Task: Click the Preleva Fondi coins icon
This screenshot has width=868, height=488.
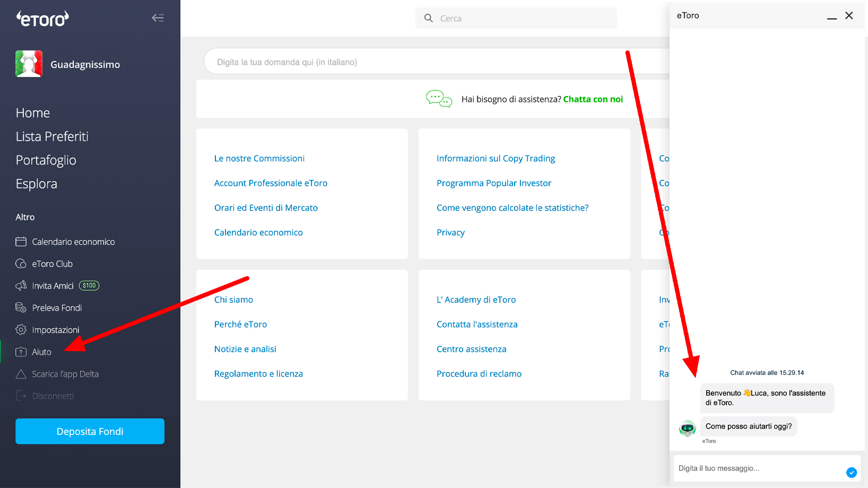Action: pos(21,308)
